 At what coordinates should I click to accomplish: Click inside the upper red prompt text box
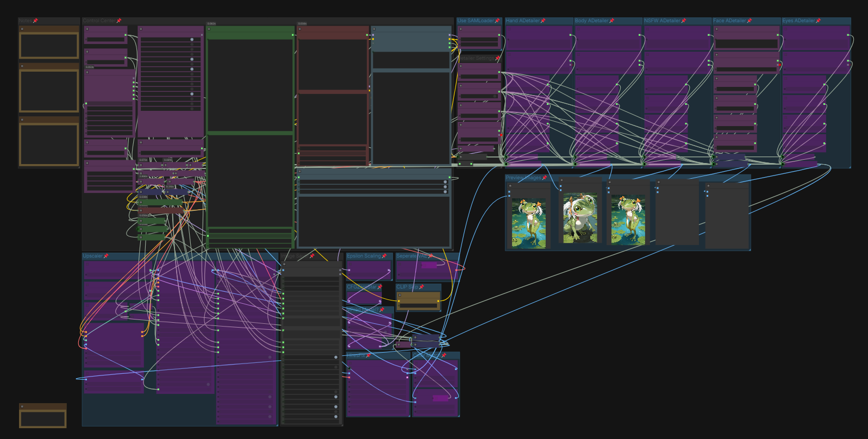pyautogui.click(x=333, y=64)
